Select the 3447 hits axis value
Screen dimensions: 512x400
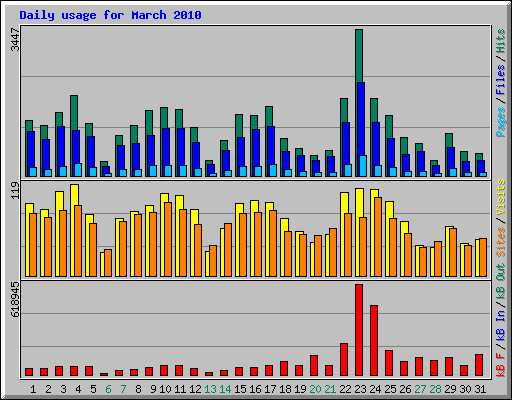coord(15,40)
